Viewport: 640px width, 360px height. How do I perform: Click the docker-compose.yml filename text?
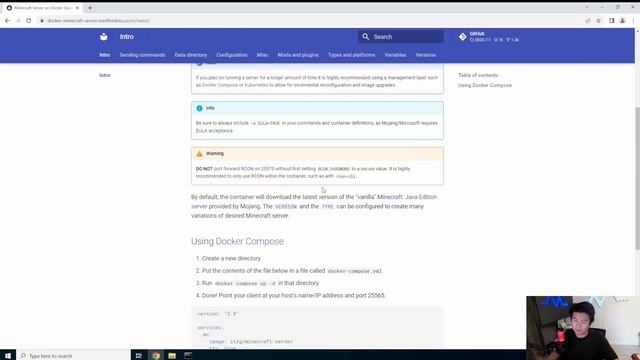(354, 271)
